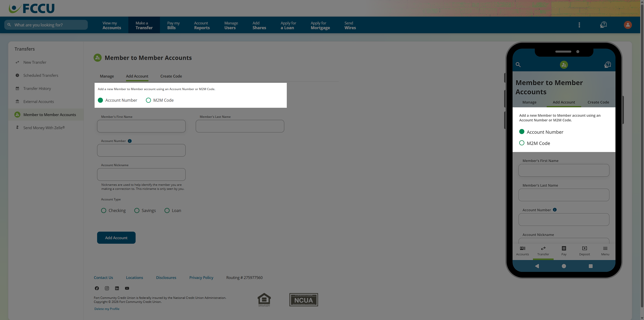
Task: Open the Facebook social icon
Action: tap(97, 288)
